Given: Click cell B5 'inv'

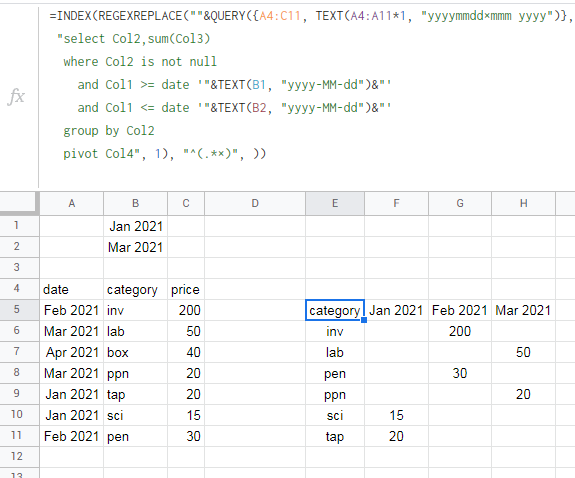Looking at the screenshot, I should pos(135,310).
